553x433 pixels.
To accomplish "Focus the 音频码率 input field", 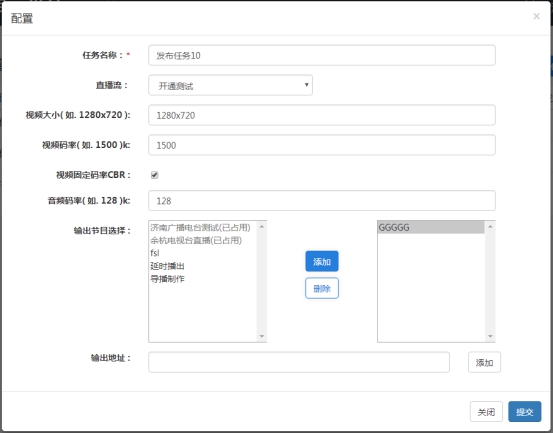I will tap(322, 201).
